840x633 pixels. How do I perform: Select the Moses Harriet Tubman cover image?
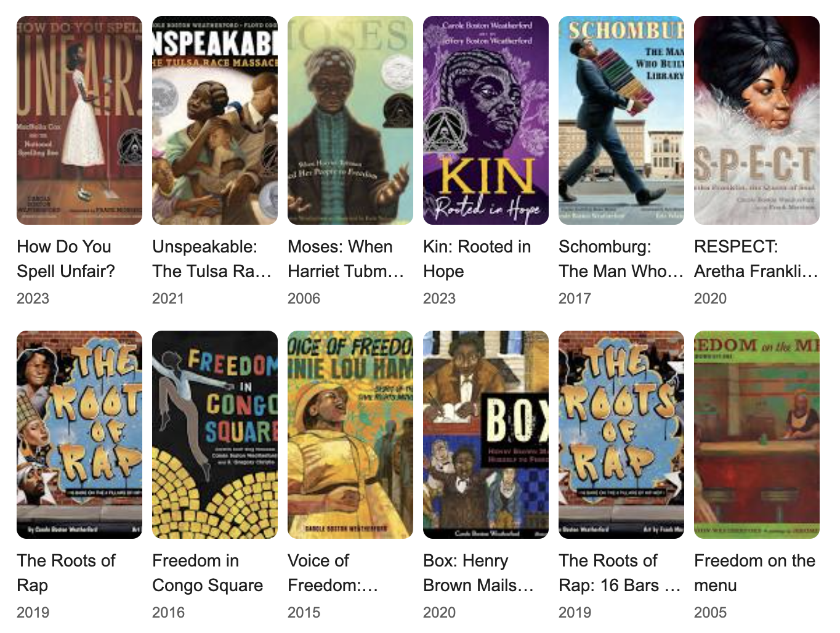350,120
